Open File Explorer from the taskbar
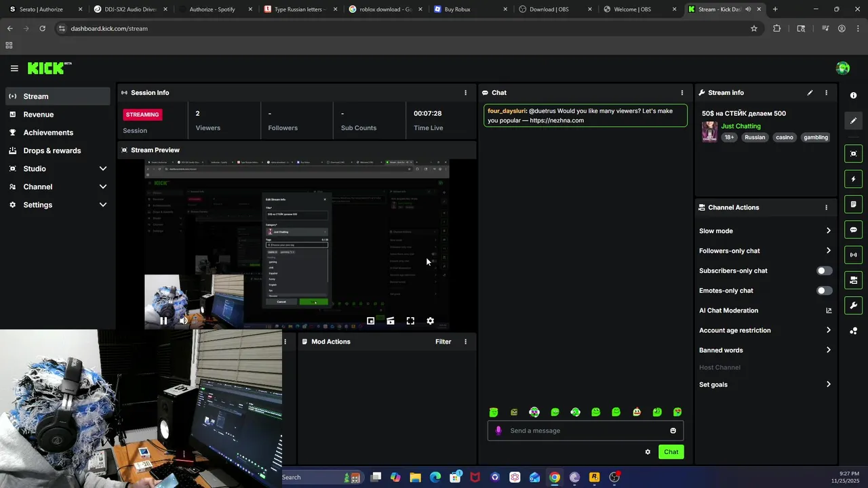This screenshot has width=868, height=488. 415,477
